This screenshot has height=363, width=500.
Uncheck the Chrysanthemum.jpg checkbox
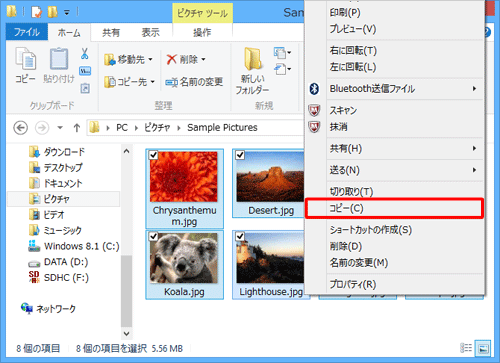pos(153,155)
